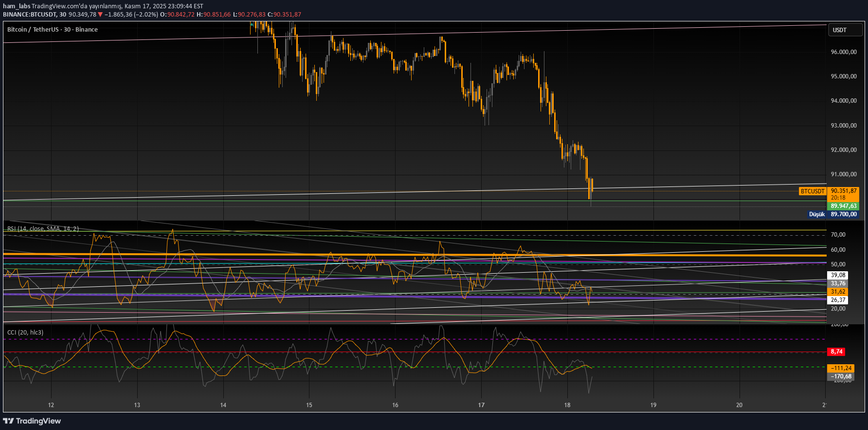Click date 18 on the time axis
The width and height of the screenshot is (868, 430).
tap(567, 405)
